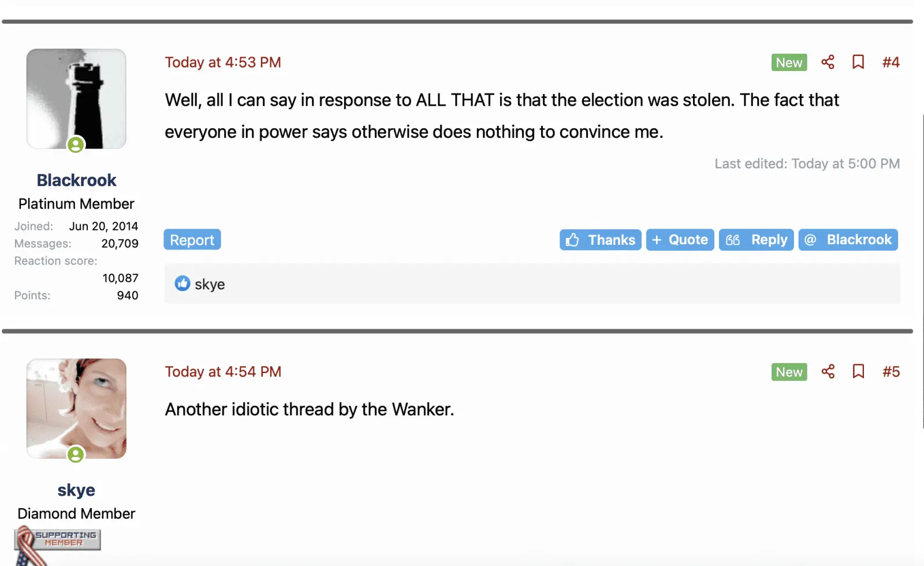The height and width of the screenshot is (566, 924).
Task: Click the 'Today at 4:53 PM' timestamp
Action: 223,62
